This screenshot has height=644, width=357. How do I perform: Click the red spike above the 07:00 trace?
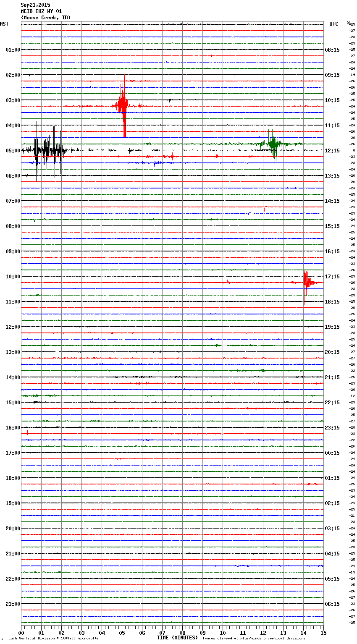tap(264, 199)
